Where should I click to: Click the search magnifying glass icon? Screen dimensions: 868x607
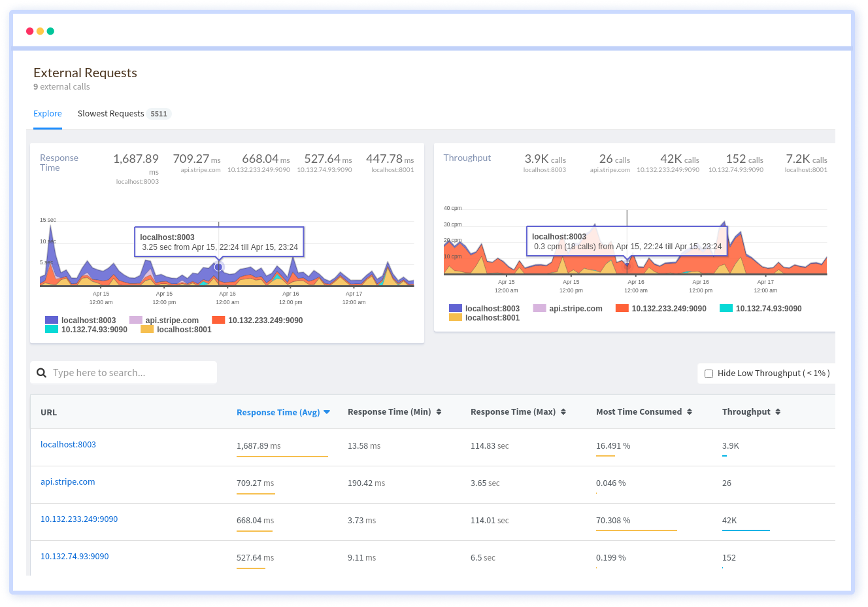tap(42, 372)
